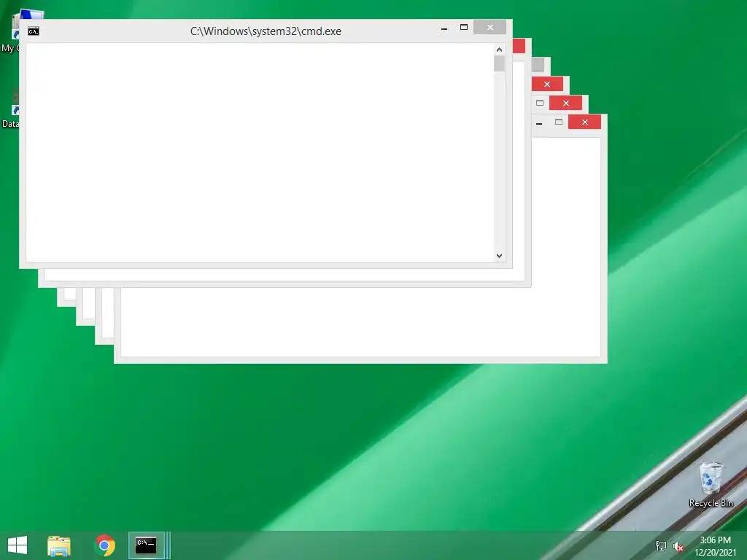Minimize the rearmost cascaded cmd window

tap(539, 122)
